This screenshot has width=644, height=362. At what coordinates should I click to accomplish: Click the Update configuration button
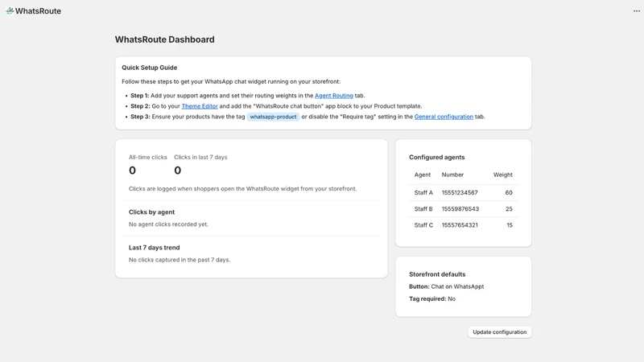(499, 332)
